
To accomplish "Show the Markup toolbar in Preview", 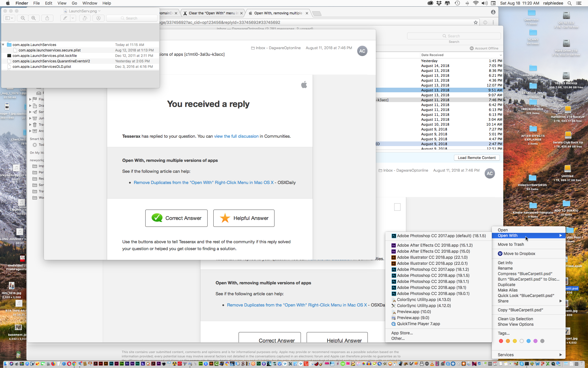I will 98,18.
